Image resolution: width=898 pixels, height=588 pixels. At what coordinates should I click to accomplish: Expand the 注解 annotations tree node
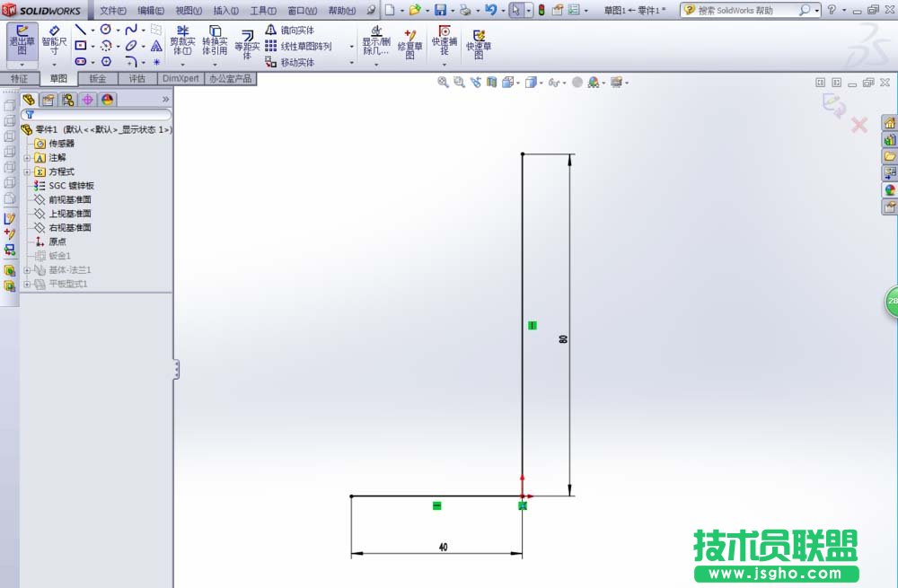[x=27, y=158]
